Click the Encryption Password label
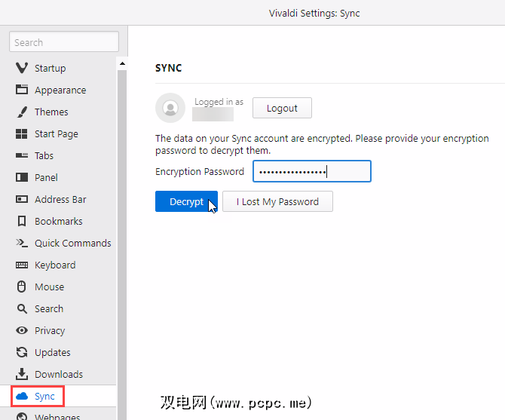505x420 pixels. pyautogui.click(x=199, y=172)
